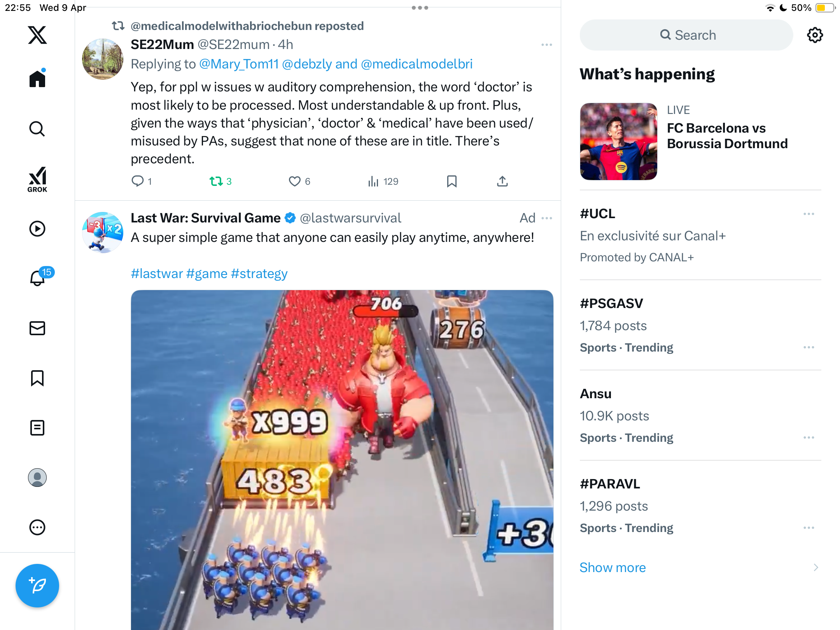This screenshot has height=630, width=840.
Task: Open FC Barcelona vs Dortmund live thumbnail
Action: (618, 142)
